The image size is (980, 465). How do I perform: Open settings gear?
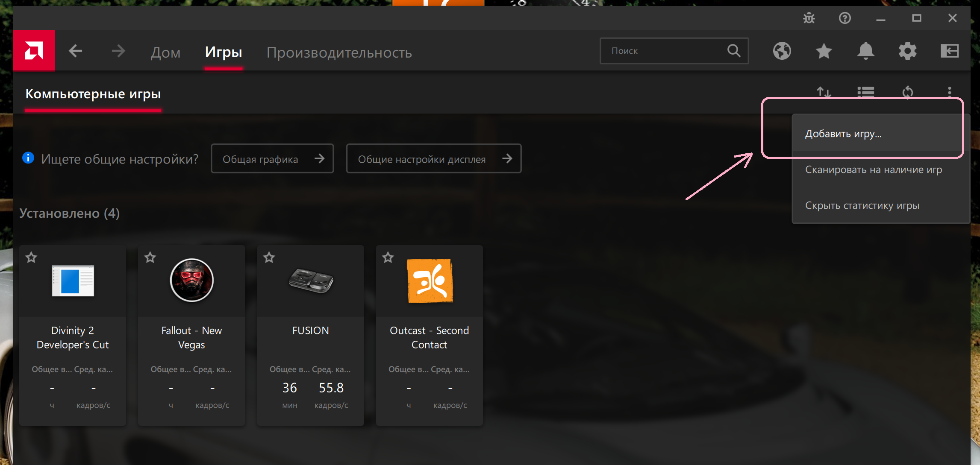point(908,51)
